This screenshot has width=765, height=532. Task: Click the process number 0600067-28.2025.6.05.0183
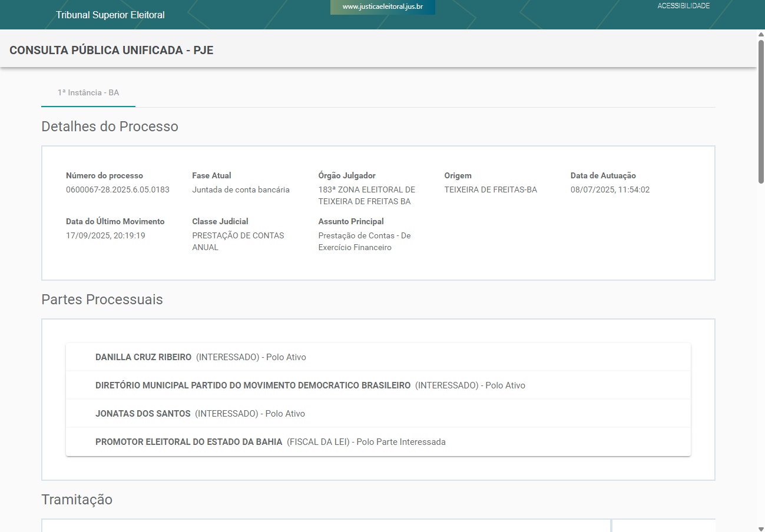point(118,189)
